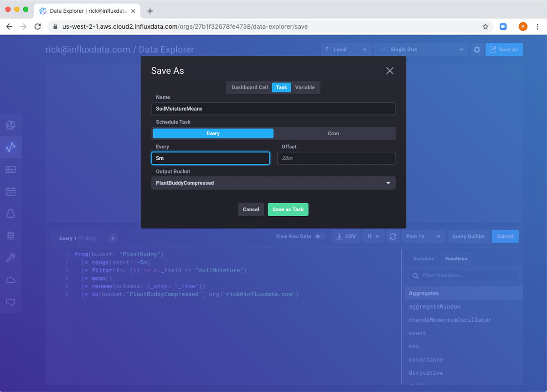Select Every schedule option

tap(213, 133)
